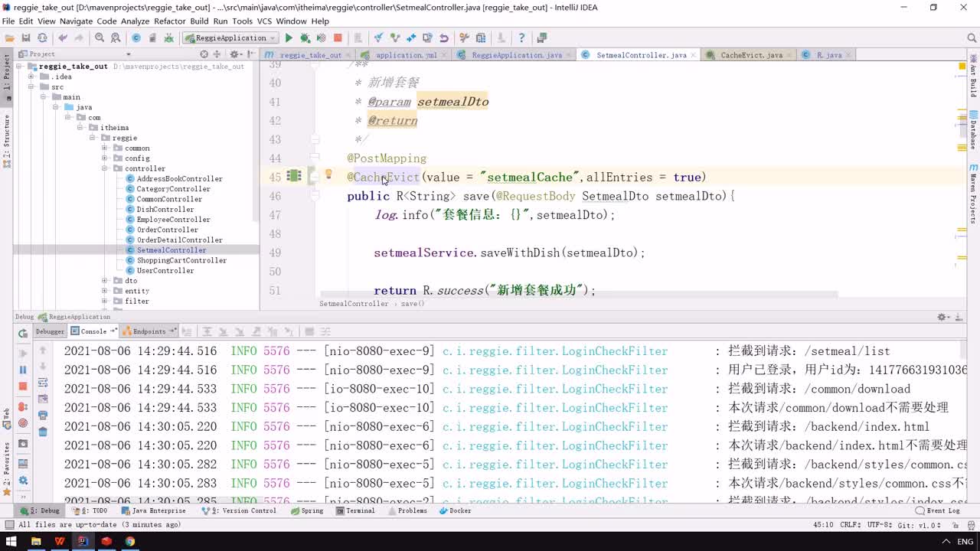980x551 pixels.
Task: Open the Refactor menu
Action: point(170,21)
